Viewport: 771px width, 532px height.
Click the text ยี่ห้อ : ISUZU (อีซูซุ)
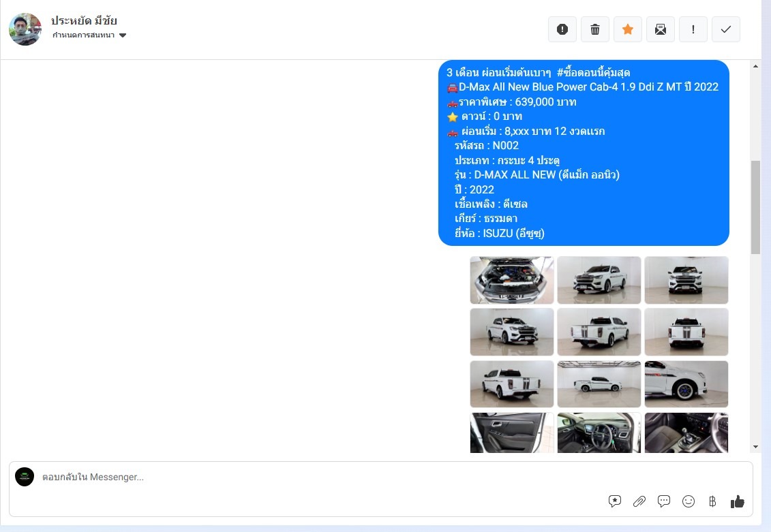[500, 234]
